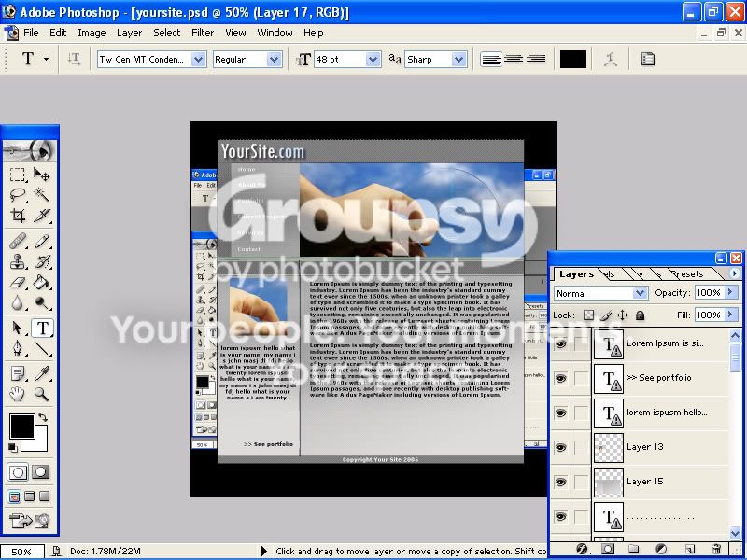Open the Window menu

(x=275, y=33)
